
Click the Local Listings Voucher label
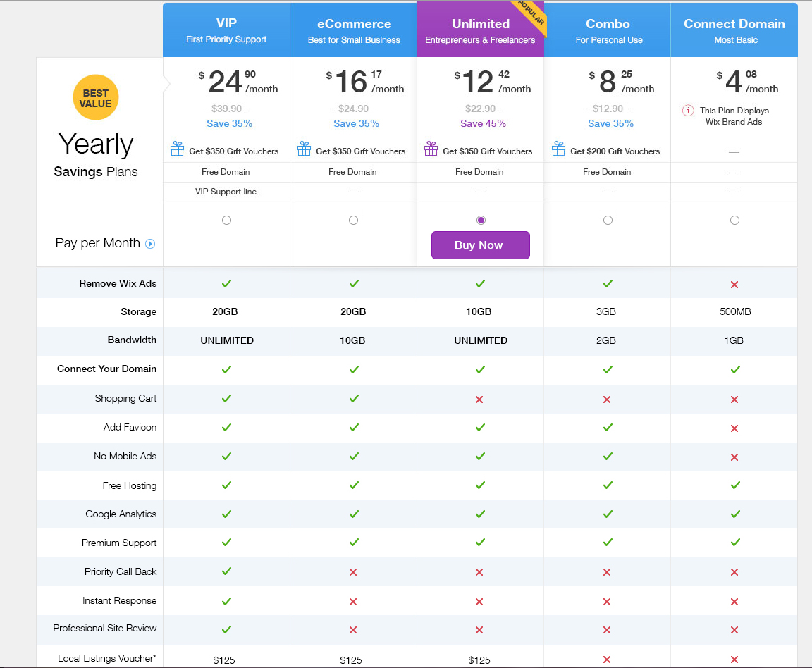click(x=107, y=658)
